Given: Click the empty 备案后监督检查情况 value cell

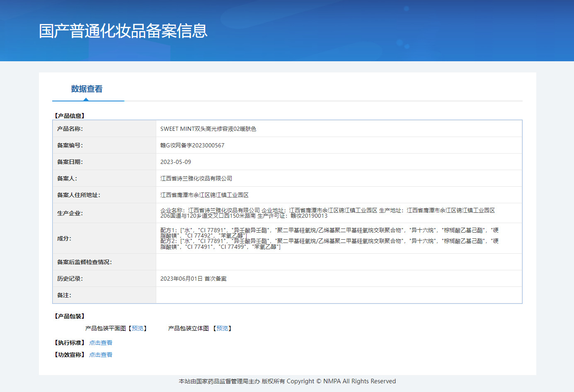Looking at the screenshot, I should click(x=339, y=262).
